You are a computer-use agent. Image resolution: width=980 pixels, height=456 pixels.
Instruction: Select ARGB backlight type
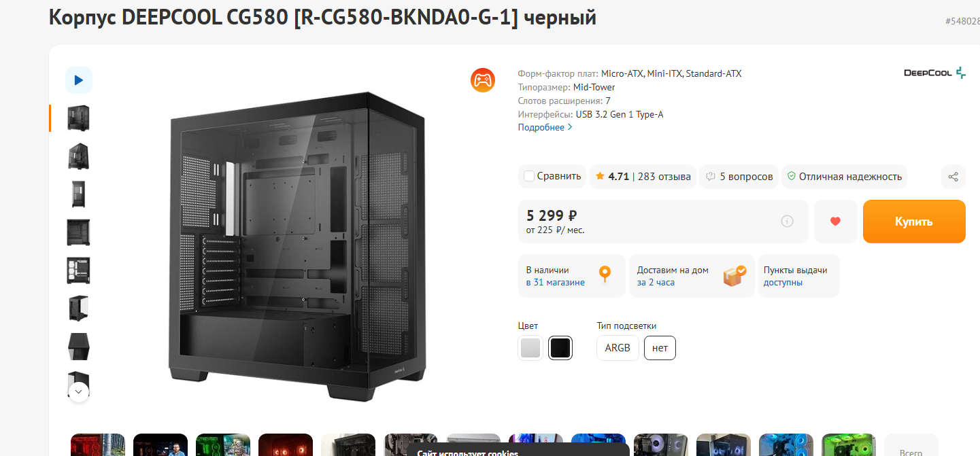[618, 348]
